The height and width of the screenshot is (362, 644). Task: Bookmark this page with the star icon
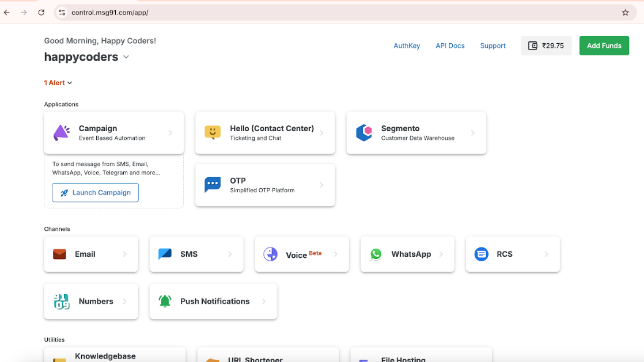click(x=625, y=12)
